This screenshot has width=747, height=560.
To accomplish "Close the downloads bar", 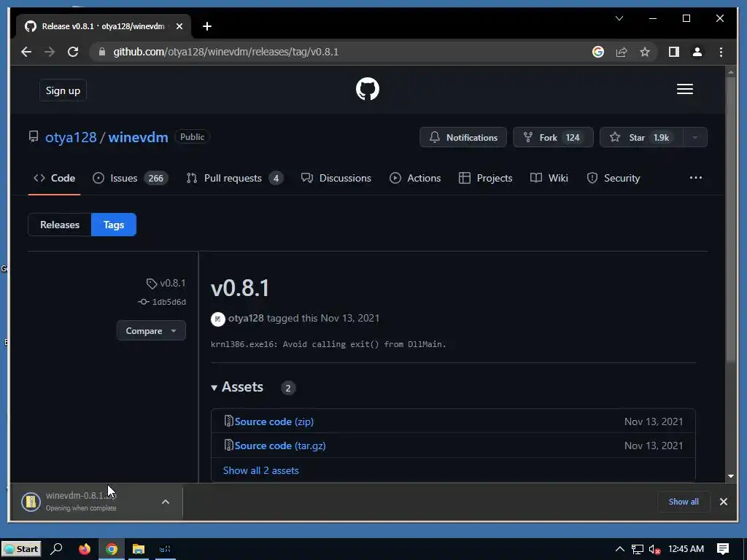I will tap(723, 502).
